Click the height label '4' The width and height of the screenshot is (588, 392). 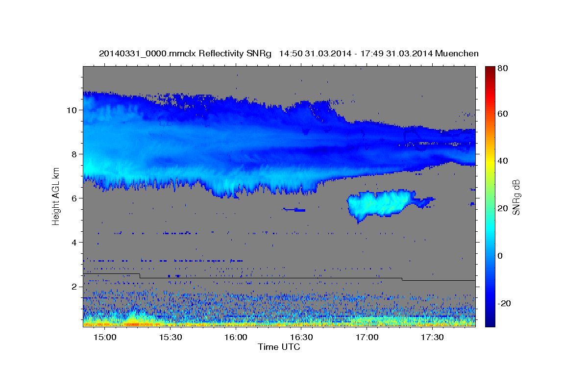(75, 242)
